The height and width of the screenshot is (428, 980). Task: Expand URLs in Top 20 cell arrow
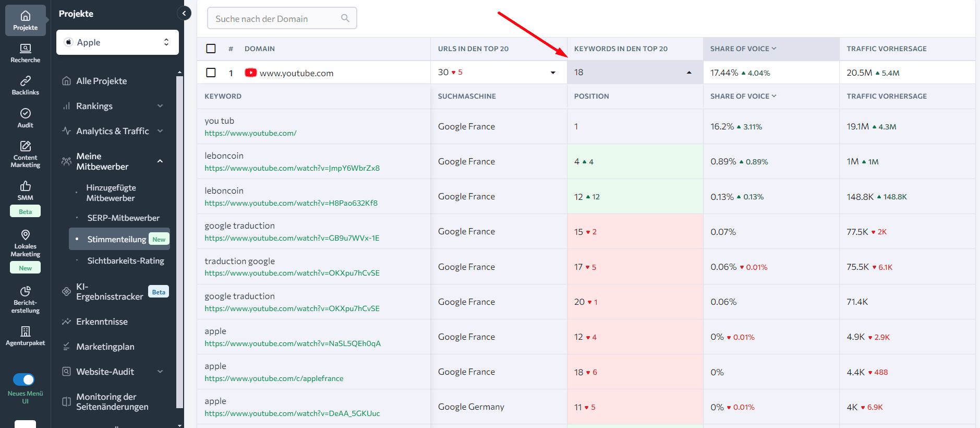553,73
